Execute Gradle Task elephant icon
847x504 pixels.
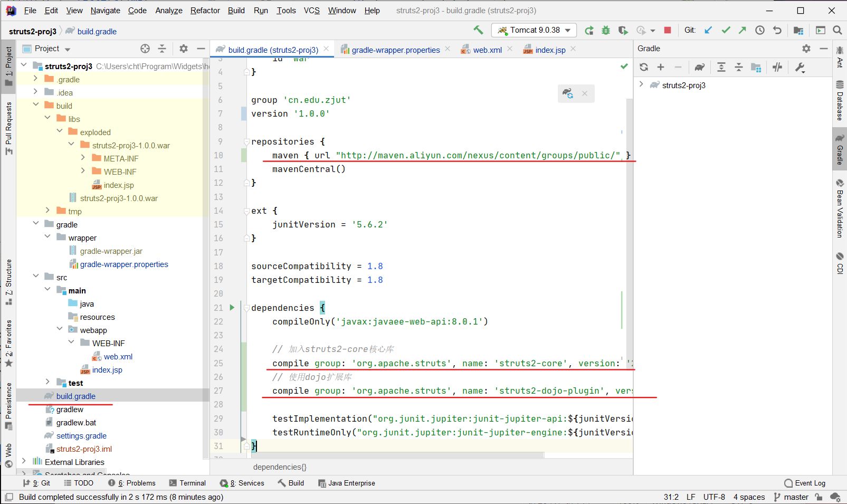700,67
